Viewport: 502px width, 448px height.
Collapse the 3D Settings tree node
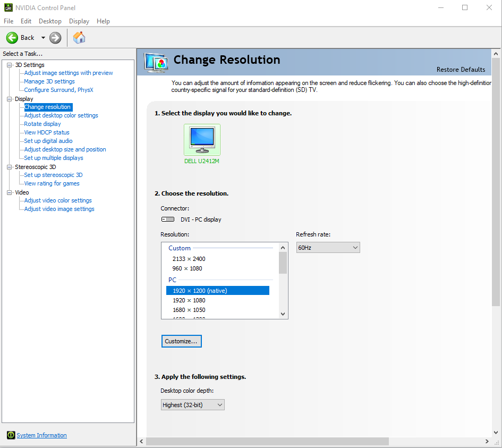click(9, 65)
